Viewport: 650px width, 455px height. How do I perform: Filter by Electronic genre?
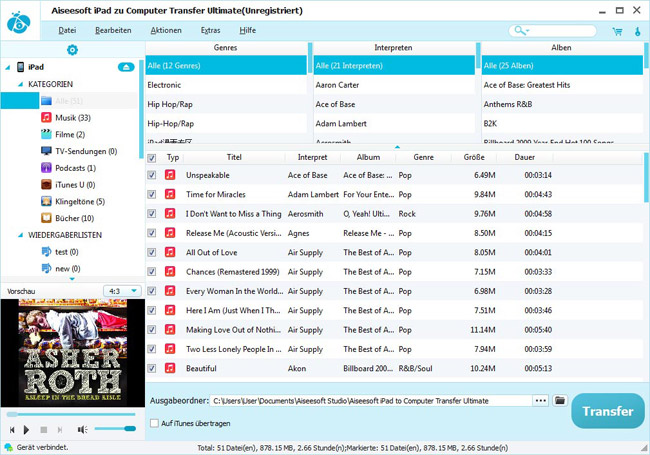tap(226, 85)
